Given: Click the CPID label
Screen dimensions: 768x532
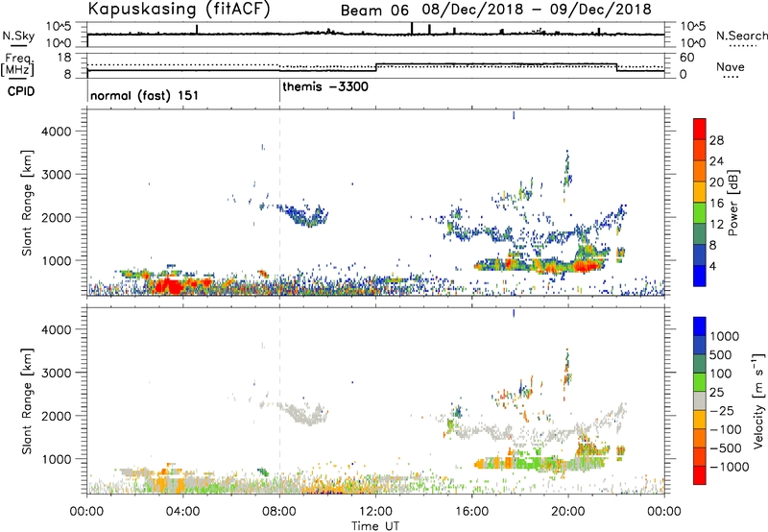Looking at the screenshot, I should (x=21, y=91).
